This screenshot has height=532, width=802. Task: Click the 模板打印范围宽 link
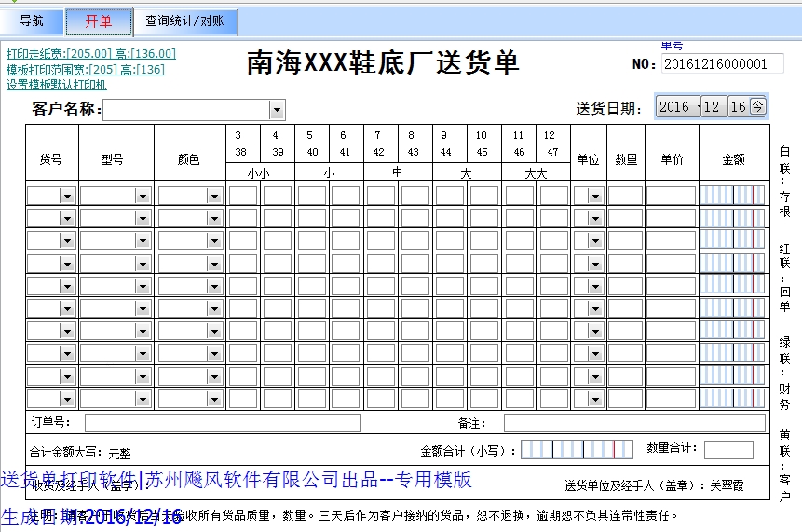(x=86, y=69)
